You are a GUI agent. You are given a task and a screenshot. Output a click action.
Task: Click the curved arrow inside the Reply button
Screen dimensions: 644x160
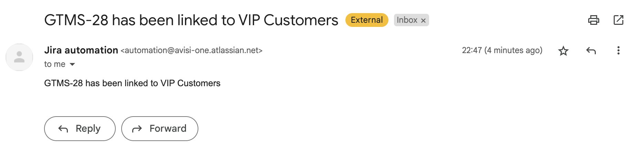click(x=63, y=129)
